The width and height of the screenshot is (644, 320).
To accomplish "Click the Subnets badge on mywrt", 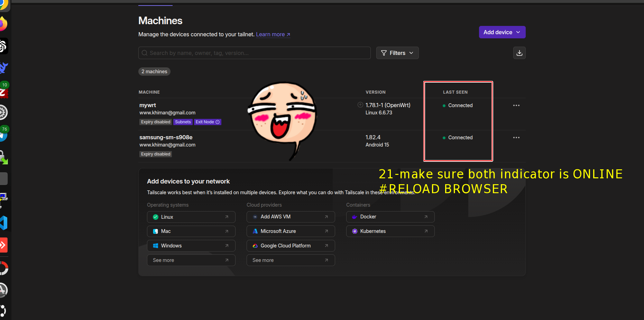I will pos(183,122).
